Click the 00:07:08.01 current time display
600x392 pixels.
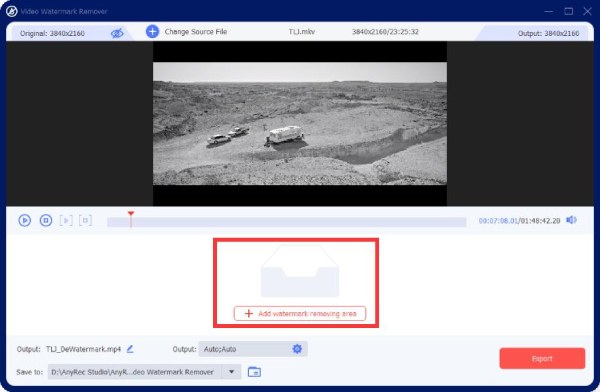(x=498, y=221)
